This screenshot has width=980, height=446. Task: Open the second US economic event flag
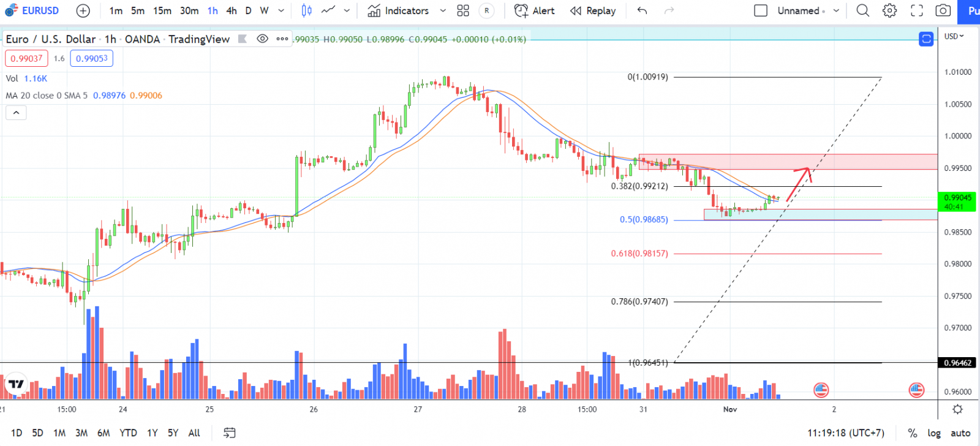click(x=916, y=390)
